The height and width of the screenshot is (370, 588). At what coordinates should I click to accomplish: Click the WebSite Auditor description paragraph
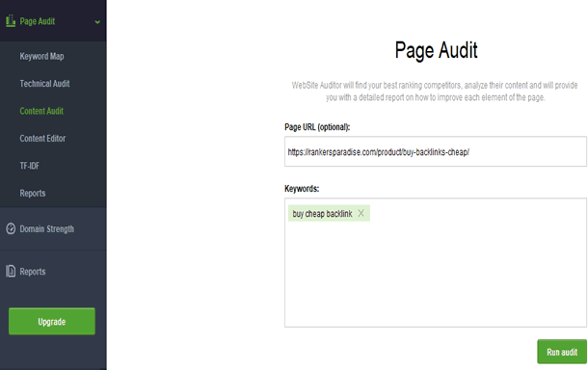tap(435, 92)
